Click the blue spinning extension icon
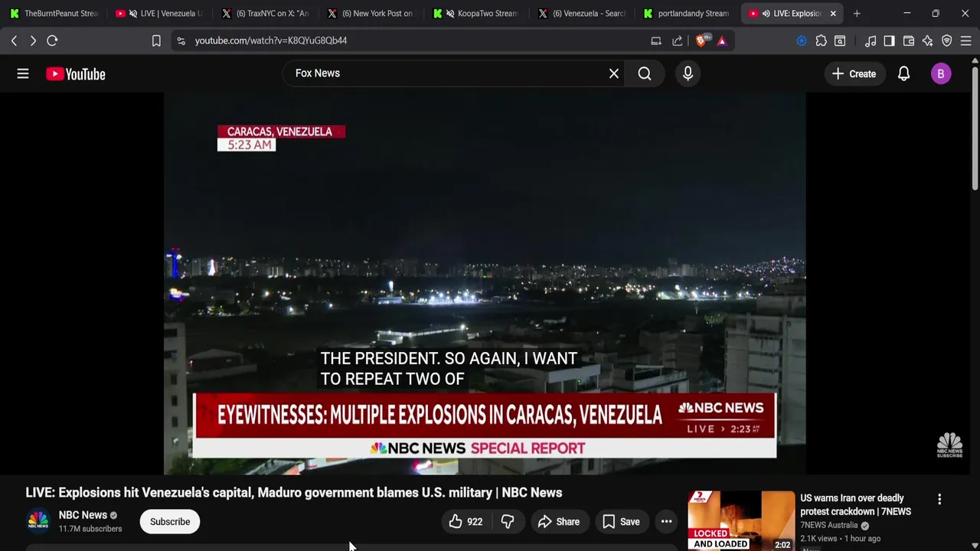Screen dimensions: 980x551 click(802, 41)
